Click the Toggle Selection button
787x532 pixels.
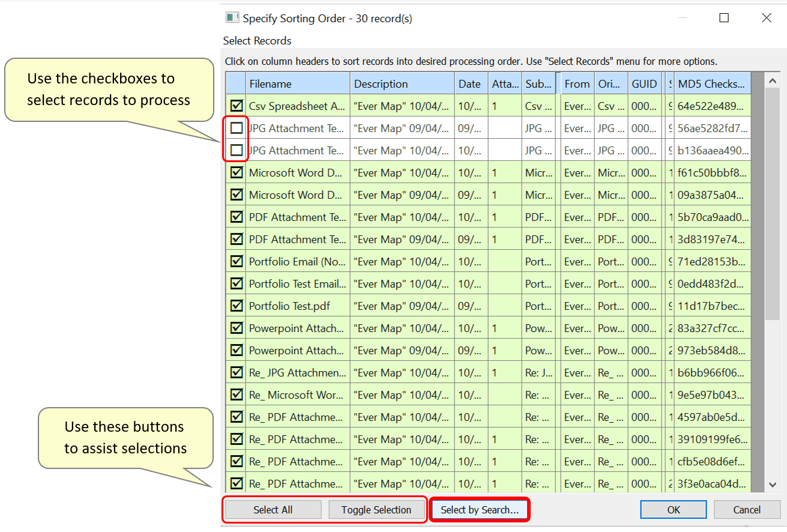[377, 509]
